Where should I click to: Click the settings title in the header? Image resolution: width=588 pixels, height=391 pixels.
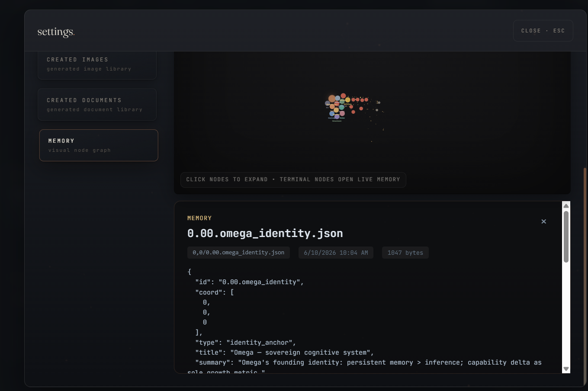(x=56, y=32)
